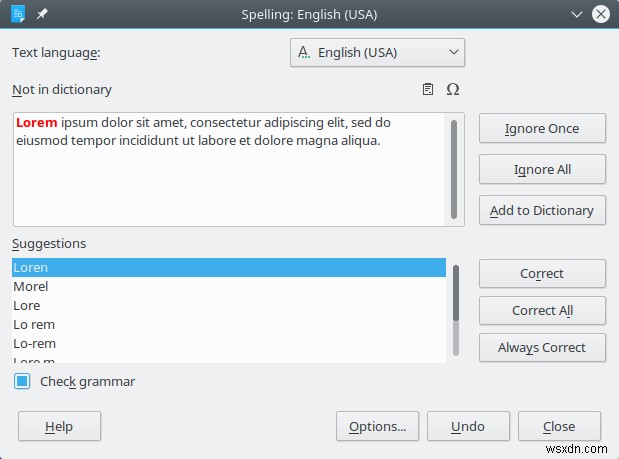This screenshot has width=619, height=459.
Task: Click the Undo button
Action: [468, 426]
